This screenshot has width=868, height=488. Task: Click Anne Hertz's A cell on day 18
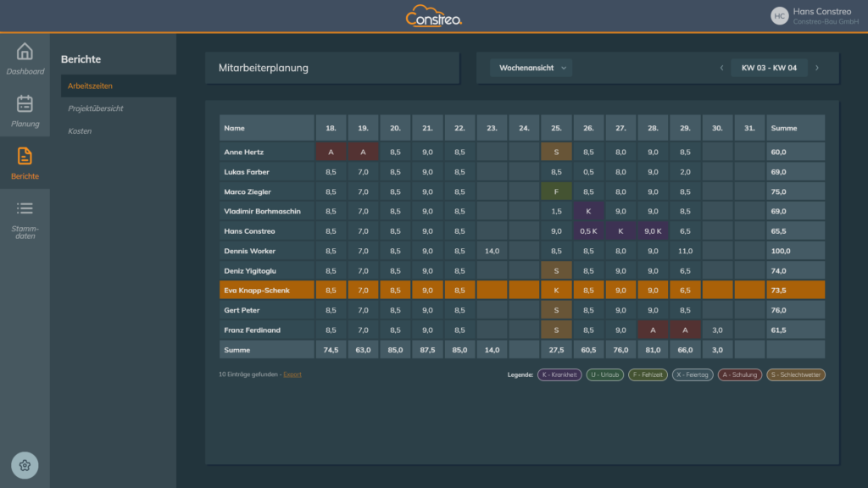(x=331, y=152)
